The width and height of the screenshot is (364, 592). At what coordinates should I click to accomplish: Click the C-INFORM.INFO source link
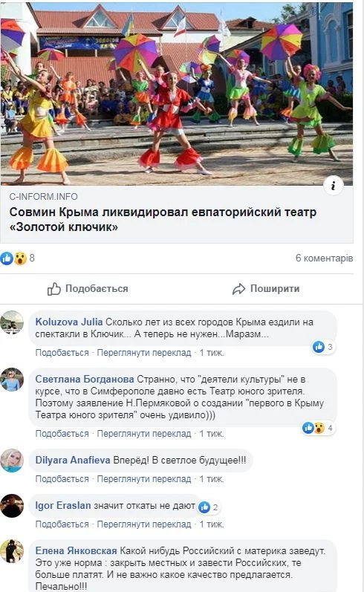43,196
